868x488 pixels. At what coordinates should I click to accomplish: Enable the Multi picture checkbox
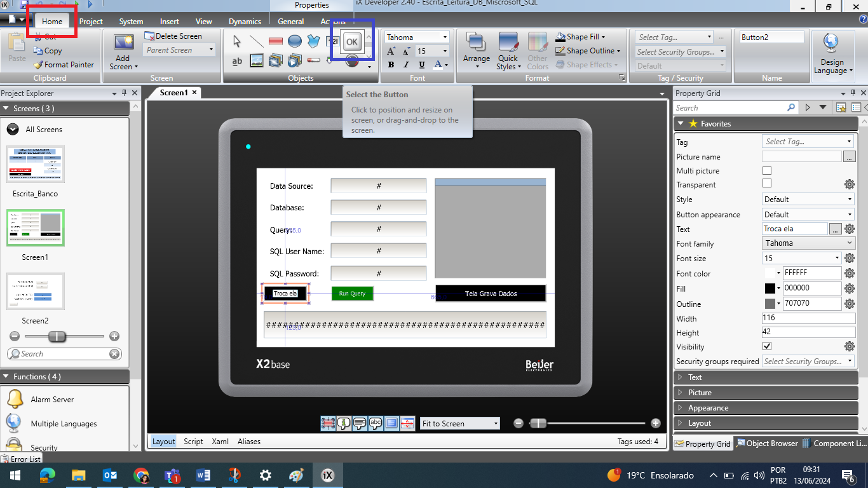click(767, 171)
